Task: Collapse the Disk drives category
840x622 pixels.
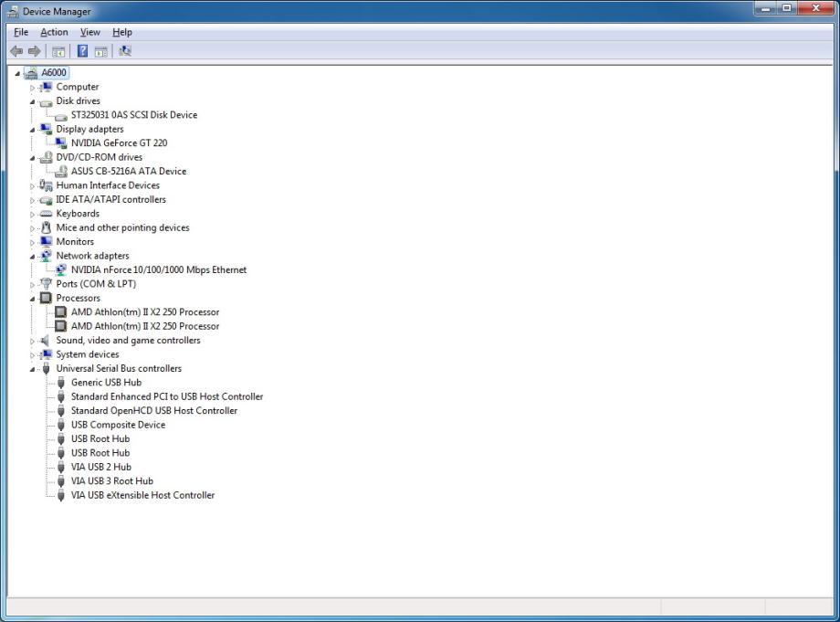Action: tap(32, 101)
